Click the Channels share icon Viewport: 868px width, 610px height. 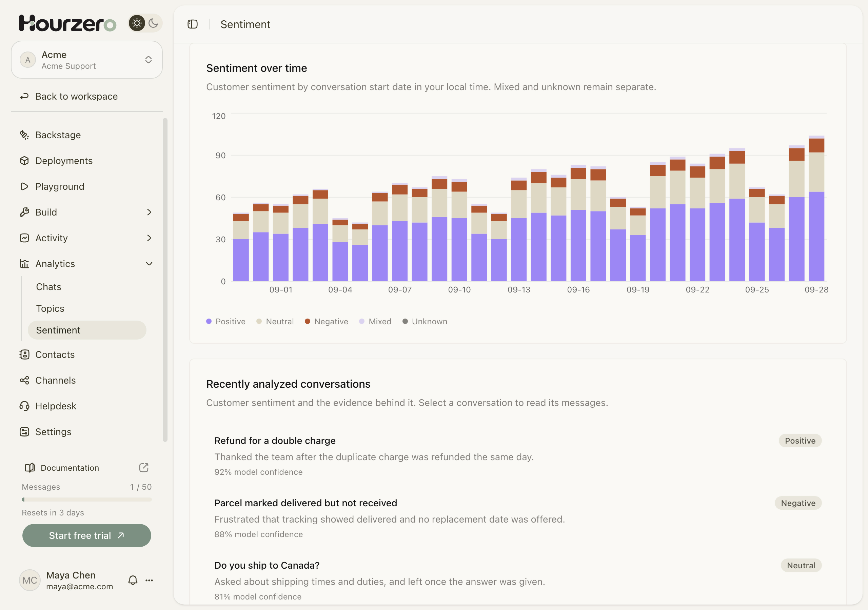tap(24, 380)
